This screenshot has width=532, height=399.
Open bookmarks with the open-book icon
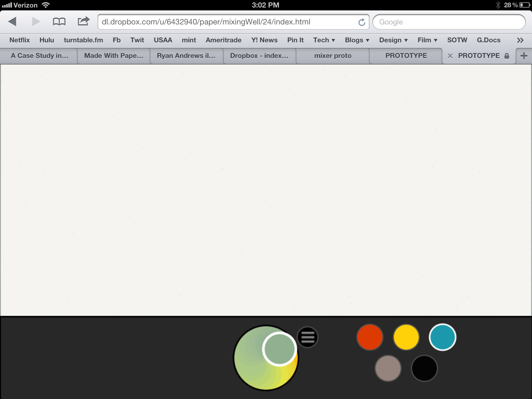(x=59, y=22)
